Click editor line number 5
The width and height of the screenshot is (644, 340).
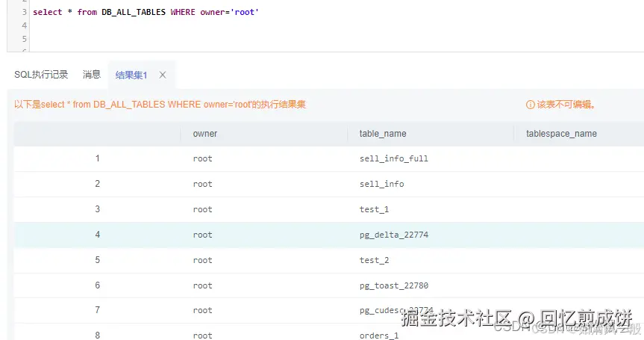click(x=24, y=39)
